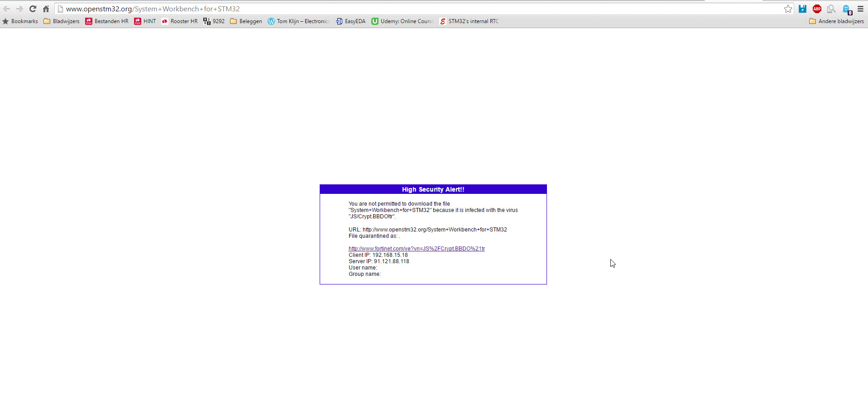This screenshot has width=868, height=395.
Task: Click the grey magnifier extension icon
Action: [831, 9]
